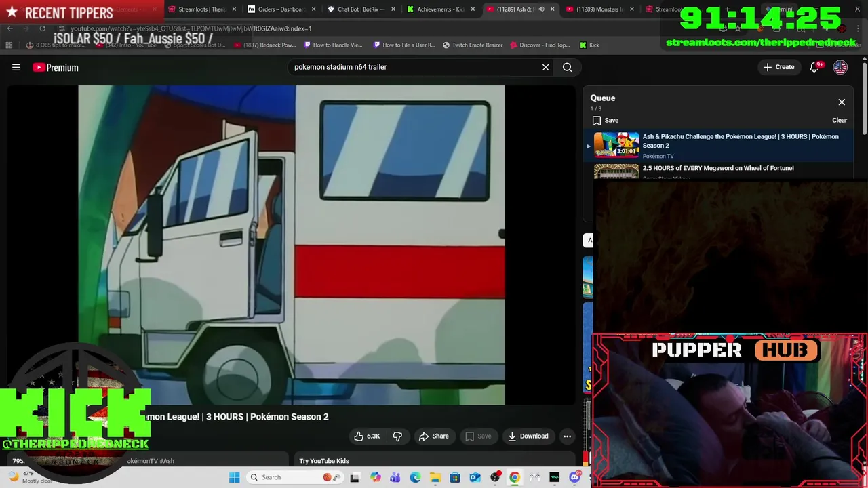Run search with the magnifier icon

tap(568, 68)
